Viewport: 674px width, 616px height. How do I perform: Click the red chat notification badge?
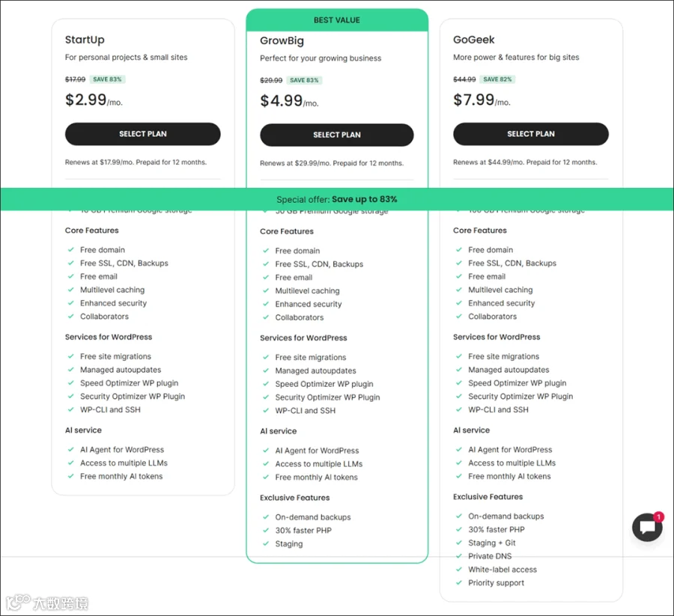click(x=658, y=516)
